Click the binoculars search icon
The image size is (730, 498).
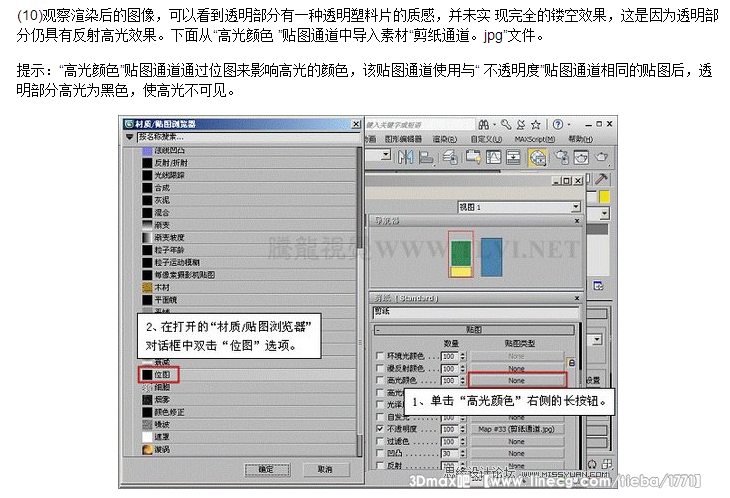point(484,124)
